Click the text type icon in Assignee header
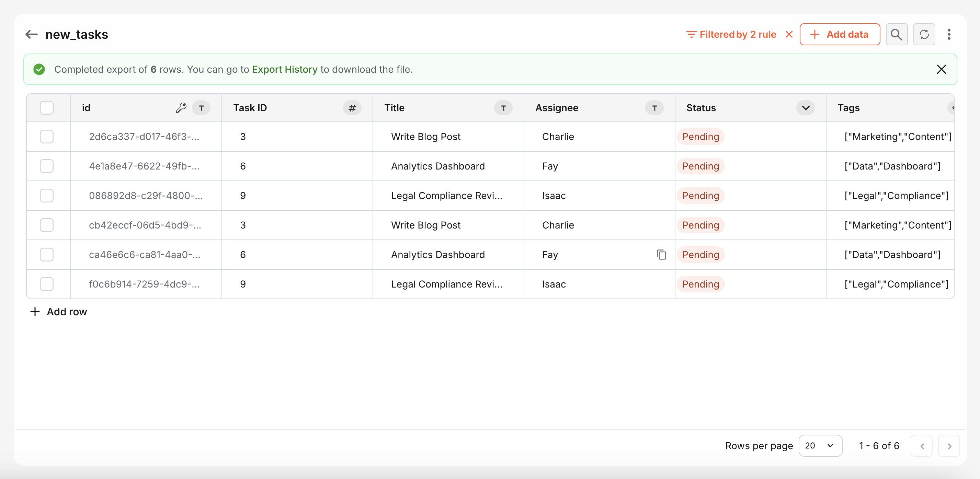 click(654, 108)
